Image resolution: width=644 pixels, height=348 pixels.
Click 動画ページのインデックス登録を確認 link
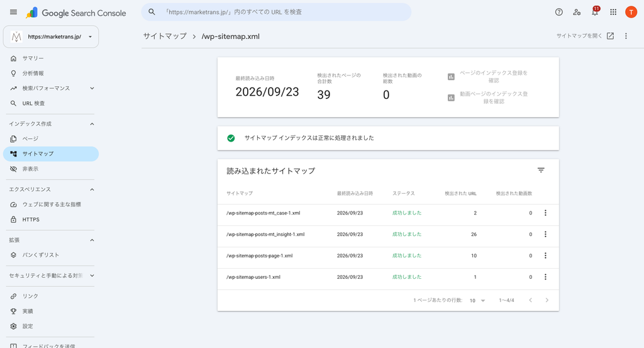pyautogui.click(x=494, y=98)
